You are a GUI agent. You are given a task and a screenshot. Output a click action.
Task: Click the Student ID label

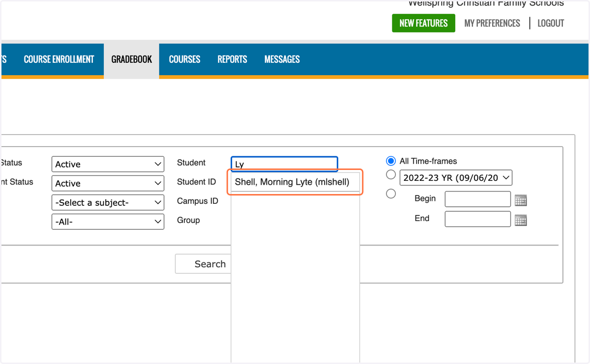(x=197, y=182)
